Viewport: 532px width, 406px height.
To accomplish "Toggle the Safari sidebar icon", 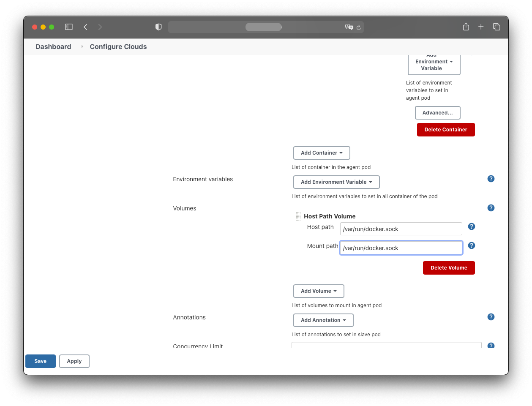I will click(x=69, y=27).
